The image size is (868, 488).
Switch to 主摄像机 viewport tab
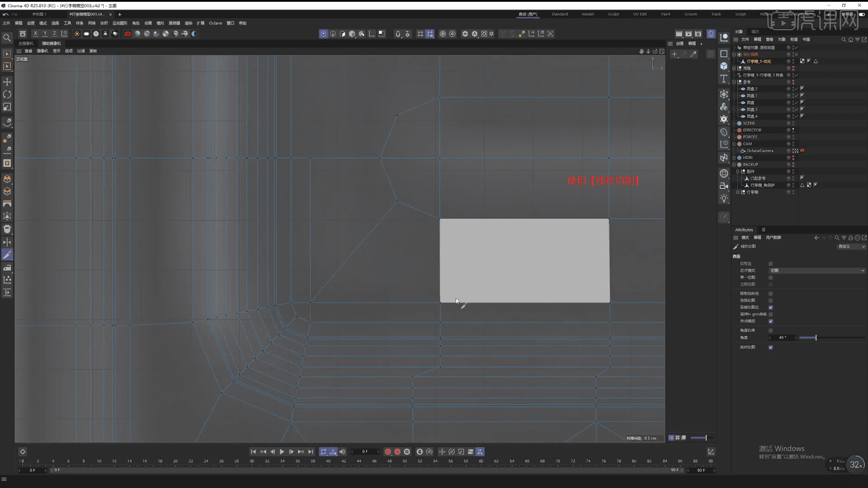point(26,43)
